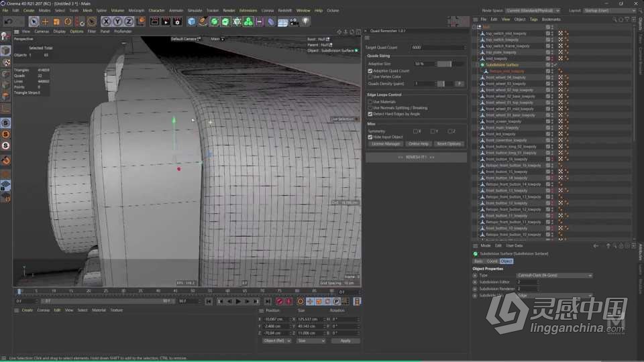This screenshot has width=644, height=362.
Task: Toggle Hide Input Object checkbox
Action: pos(370,137)
